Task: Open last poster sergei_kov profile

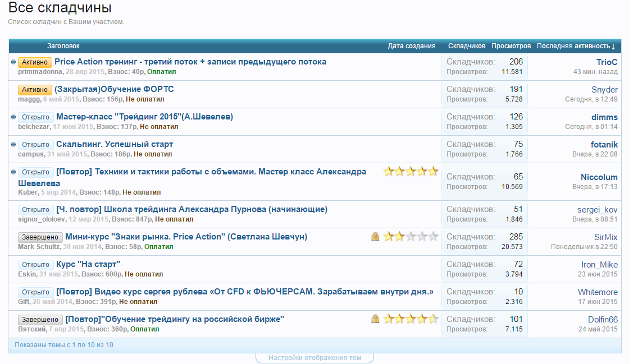Action: pos(598,210)
